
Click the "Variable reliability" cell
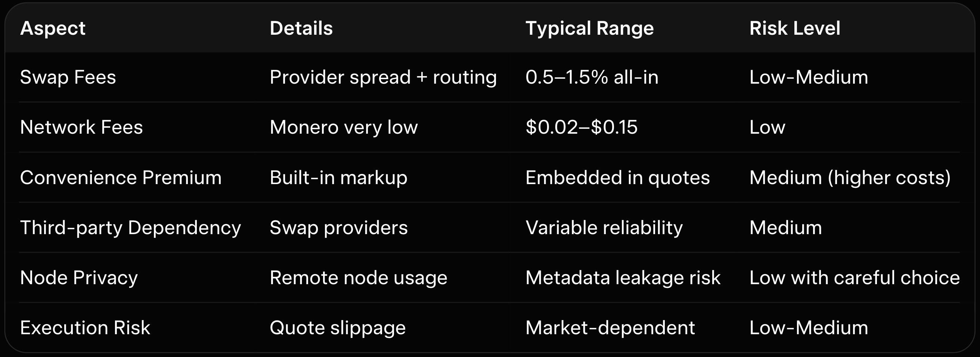(x=604, y=228)
